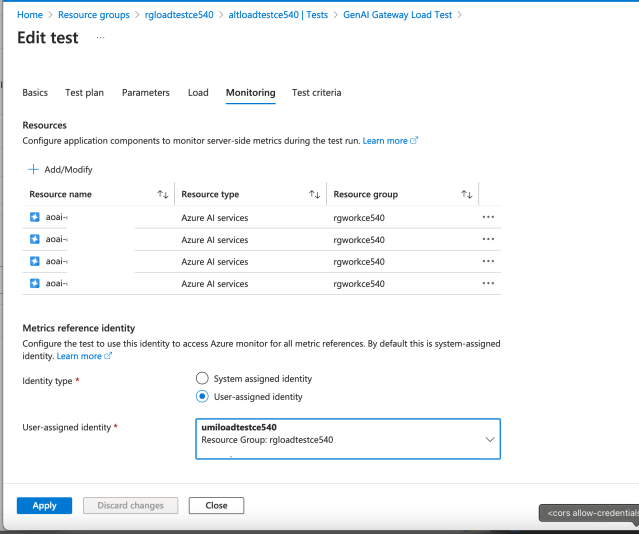This screenshot has height=534, width=639.
Task: Click the Apply button
Action: pyautogui.click(x=44, y=505)
